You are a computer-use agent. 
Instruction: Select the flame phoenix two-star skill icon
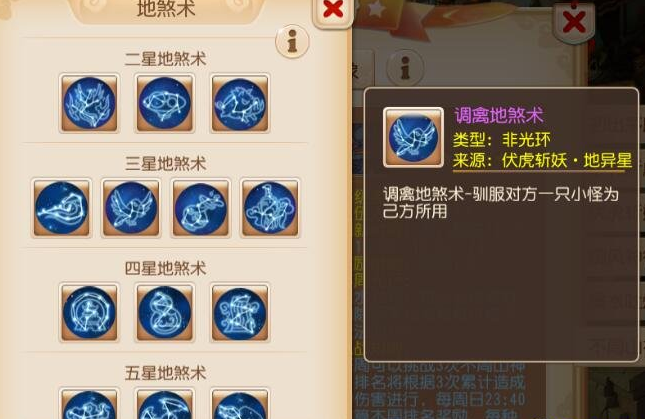point(89,103)
